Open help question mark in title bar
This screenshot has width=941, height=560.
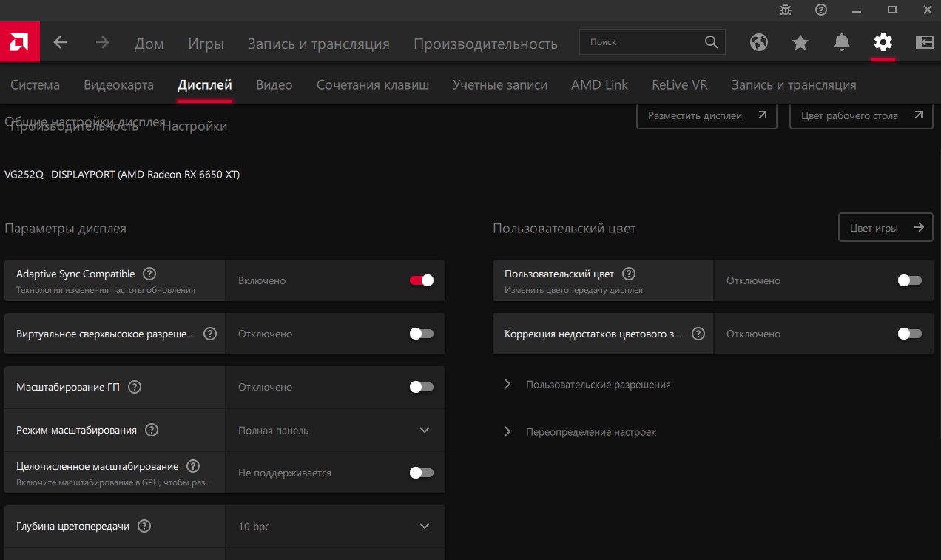(821, 10)
